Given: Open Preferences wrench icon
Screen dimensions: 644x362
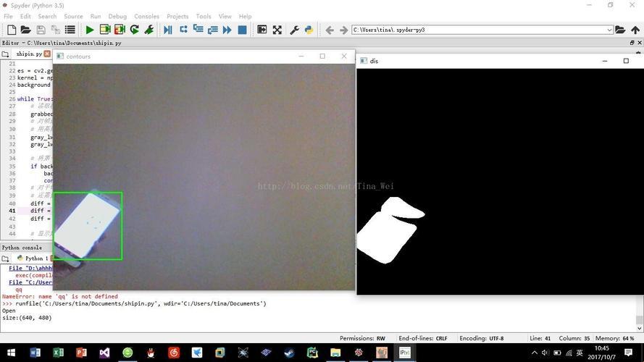Looking at the screenshot, I should pos(294,30).
